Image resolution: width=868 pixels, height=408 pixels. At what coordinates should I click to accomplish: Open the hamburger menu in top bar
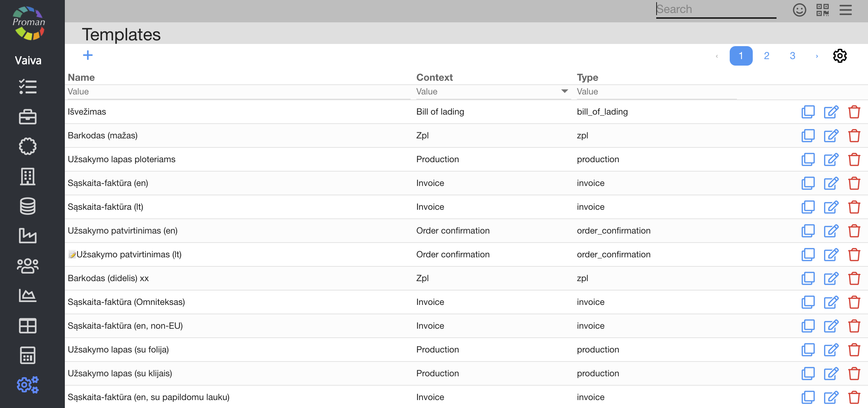(x=845, y=10)
